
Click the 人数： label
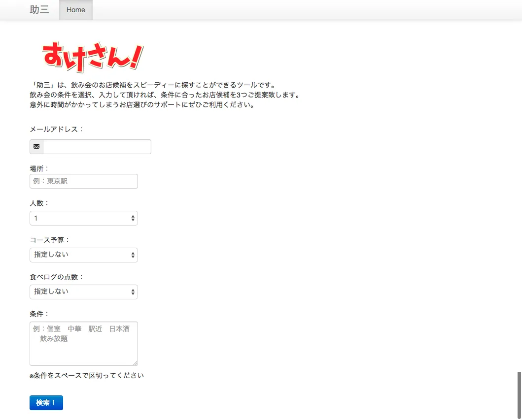[39, 203]
